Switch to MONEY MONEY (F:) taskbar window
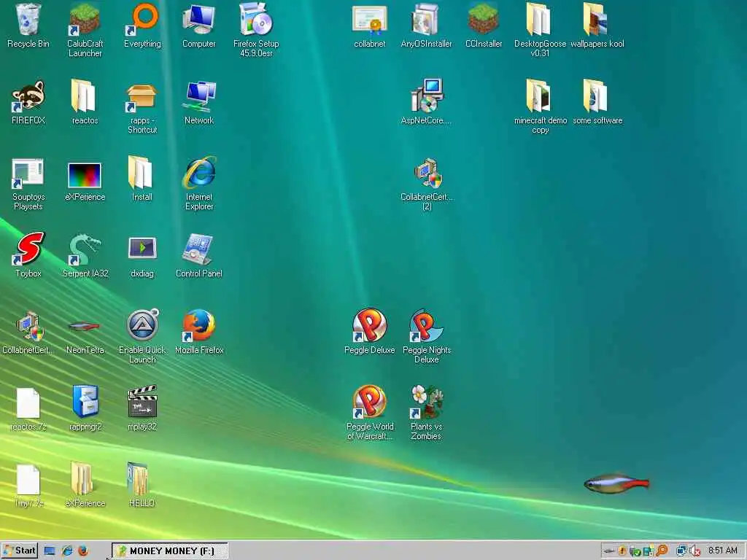 pyautogui.click(x=169, y=551)
